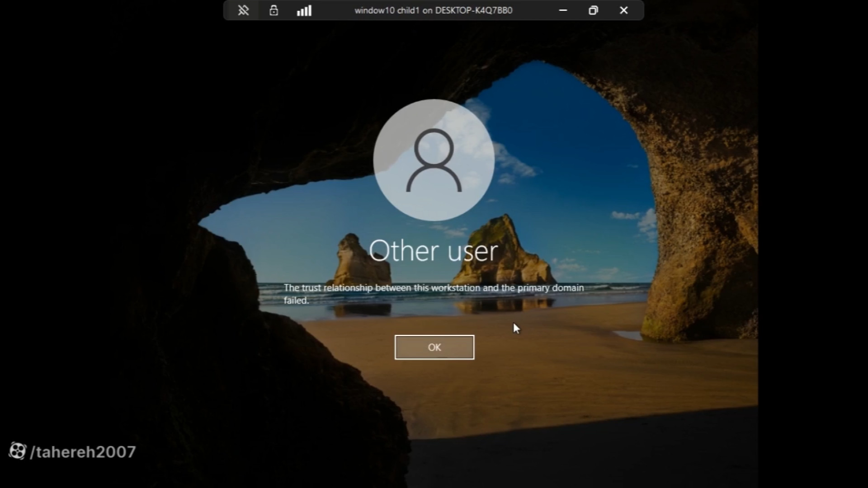
Task: Check connection quality via signal bars icon
Action: click(304, 10)
